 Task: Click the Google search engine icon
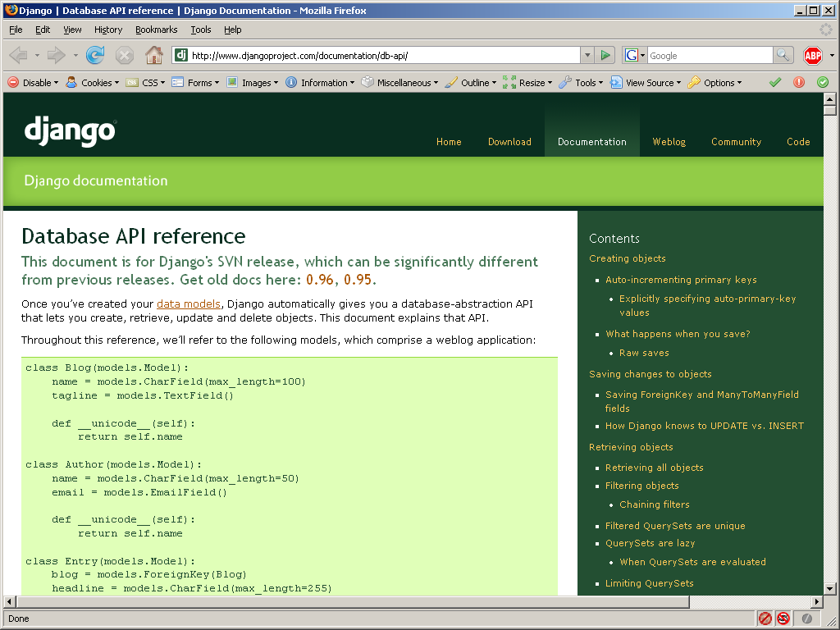coord(632,55)
